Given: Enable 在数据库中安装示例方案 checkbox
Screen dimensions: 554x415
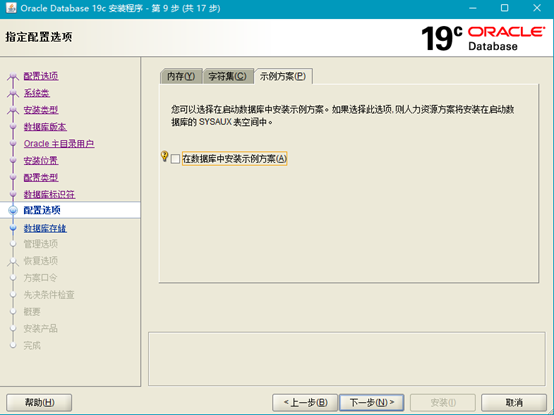Looking at the screenshot, I should (175, 159).
